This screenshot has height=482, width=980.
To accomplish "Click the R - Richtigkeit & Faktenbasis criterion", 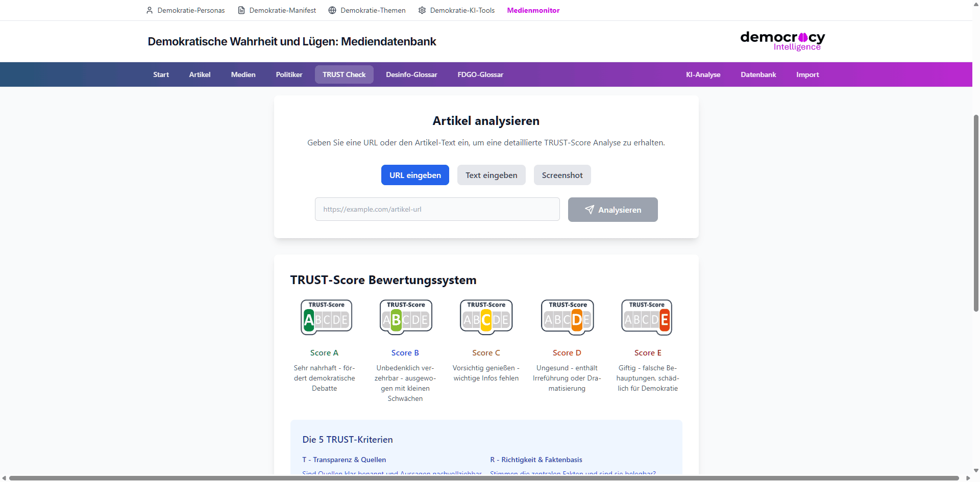I will pyautogui.click(x=536, y=460).
